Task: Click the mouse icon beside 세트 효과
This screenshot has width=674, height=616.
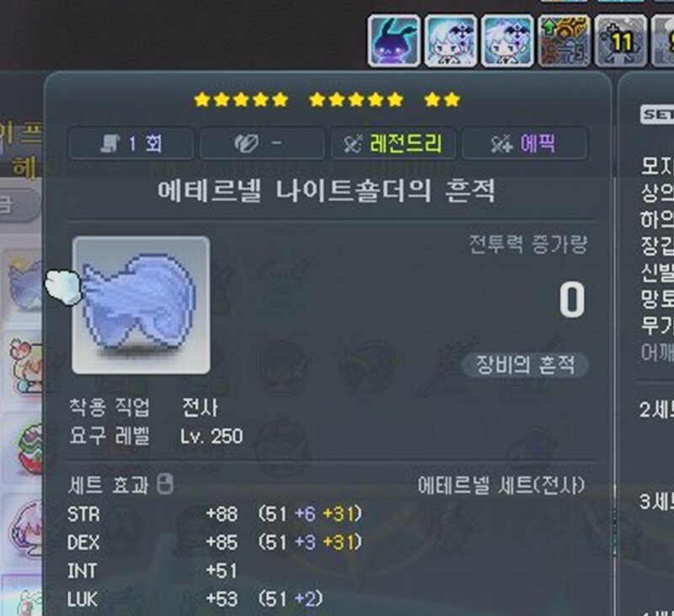Action: [165, 484]
